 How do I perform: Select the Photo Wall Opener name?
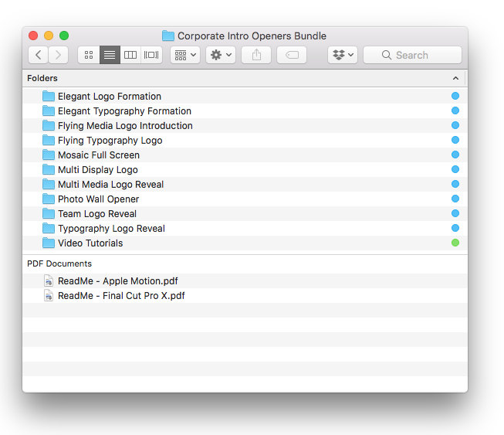pyautogui.click(x=98, y=199)
